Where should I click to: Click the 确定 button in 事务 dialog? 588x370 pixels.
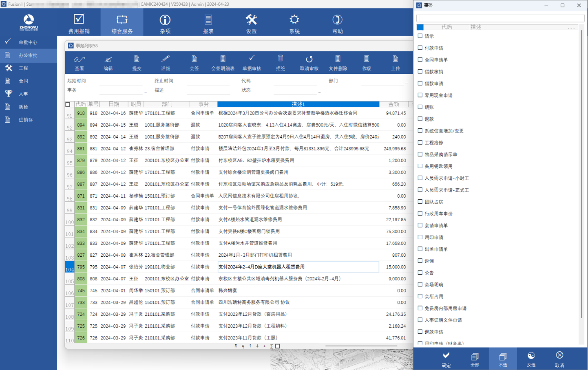[x=447, y=359]
